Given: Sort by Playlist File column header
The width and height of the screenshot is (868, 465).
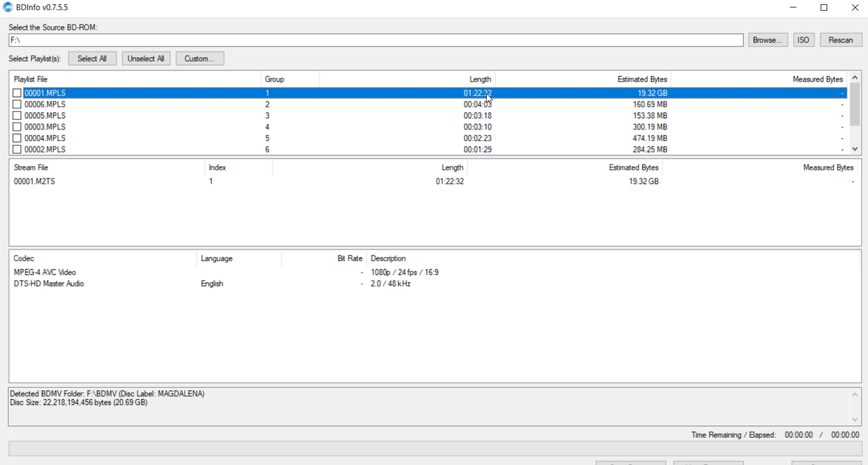Looking at the screenshot, I should click(135, 79).
